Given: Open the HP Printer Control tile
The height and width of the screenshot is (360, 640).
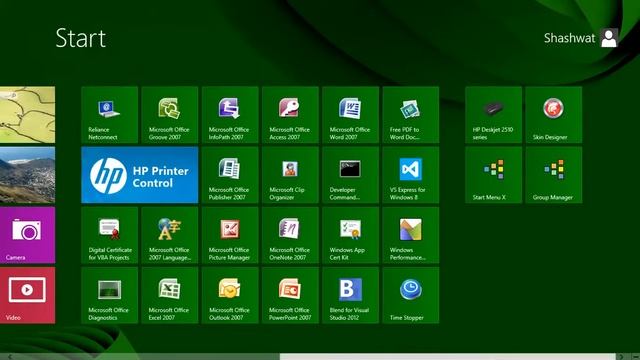Looking at the screenshot, I should pyautogui.click(x=140, y=175).
